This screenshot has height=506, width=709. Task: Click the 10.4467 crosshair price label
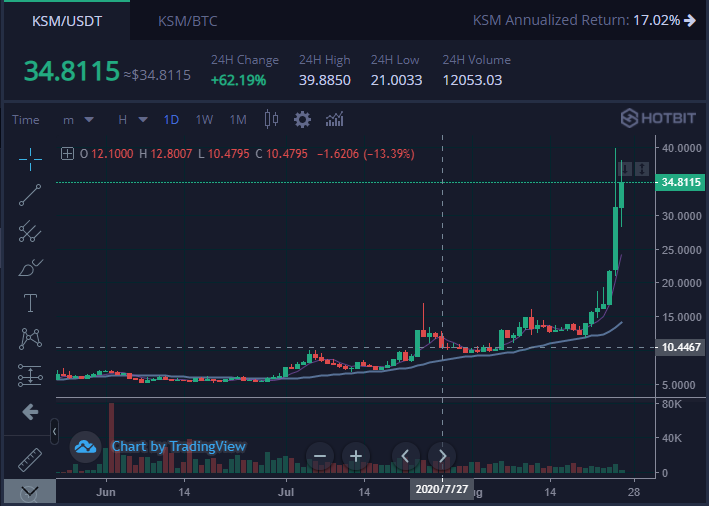(680, 347)
